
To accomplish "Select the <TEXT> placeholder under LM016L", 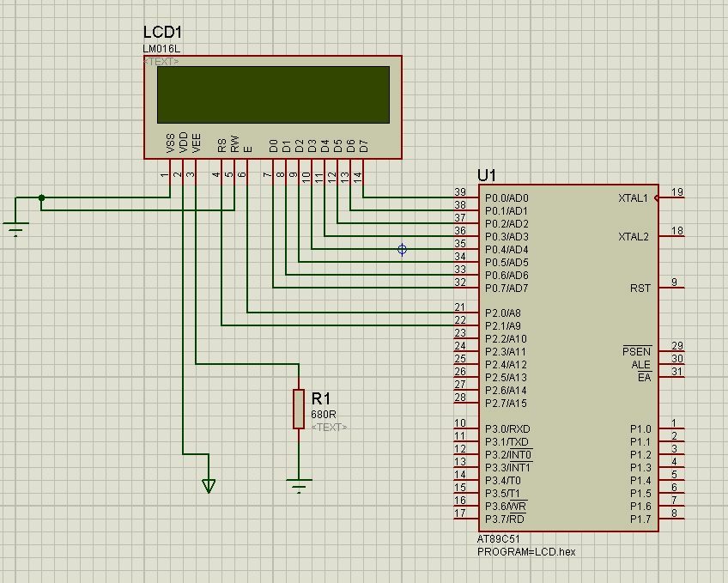I will click(161, 61).
